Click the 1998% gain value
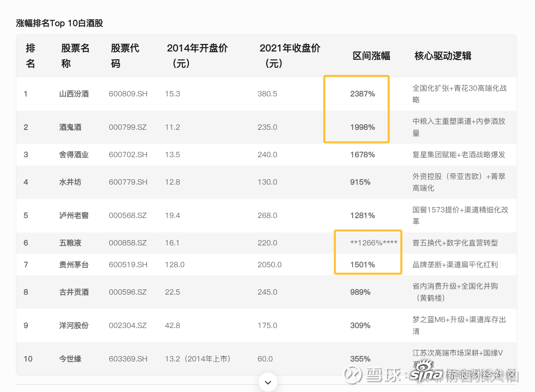The height and width of the screenshot is (392, 535). coord(363,127)
